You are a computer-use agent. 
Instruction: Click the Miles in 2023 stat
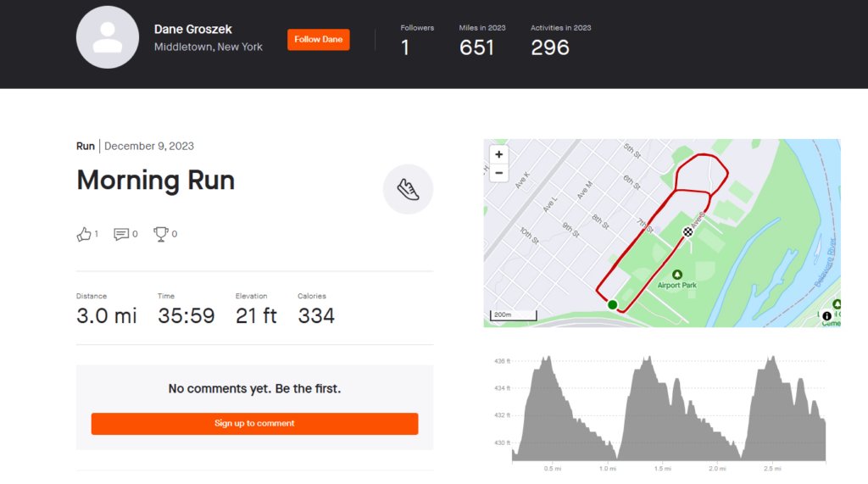point(482,41)
